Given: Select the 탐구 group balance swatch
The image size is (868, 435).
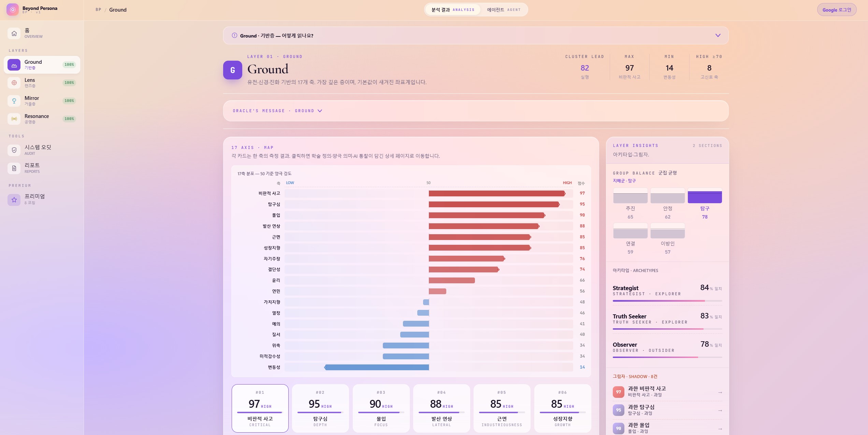Looking at the screenshot, I should (x=705, y=195).
